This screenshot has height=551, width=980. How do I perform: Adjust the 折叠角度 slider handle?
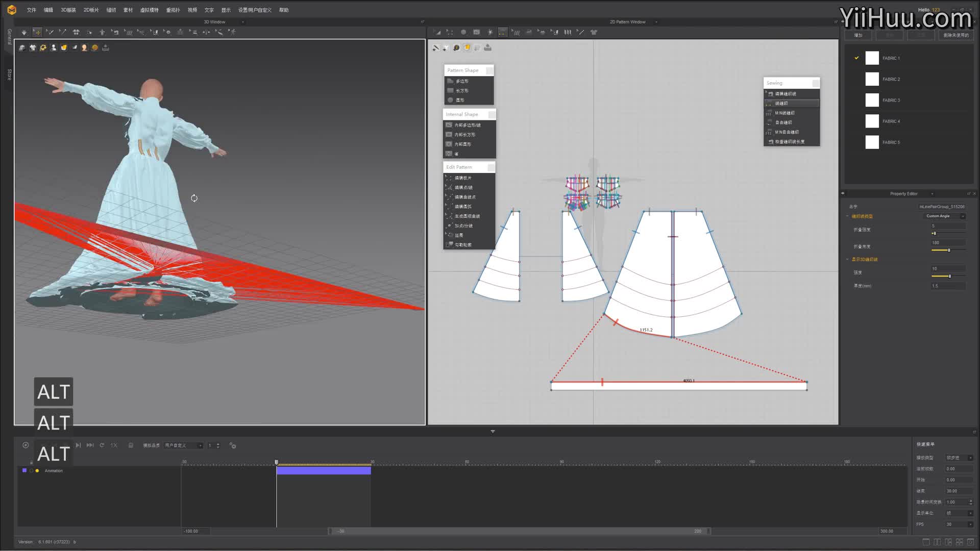pyautogui.click(x=949, y=251)
